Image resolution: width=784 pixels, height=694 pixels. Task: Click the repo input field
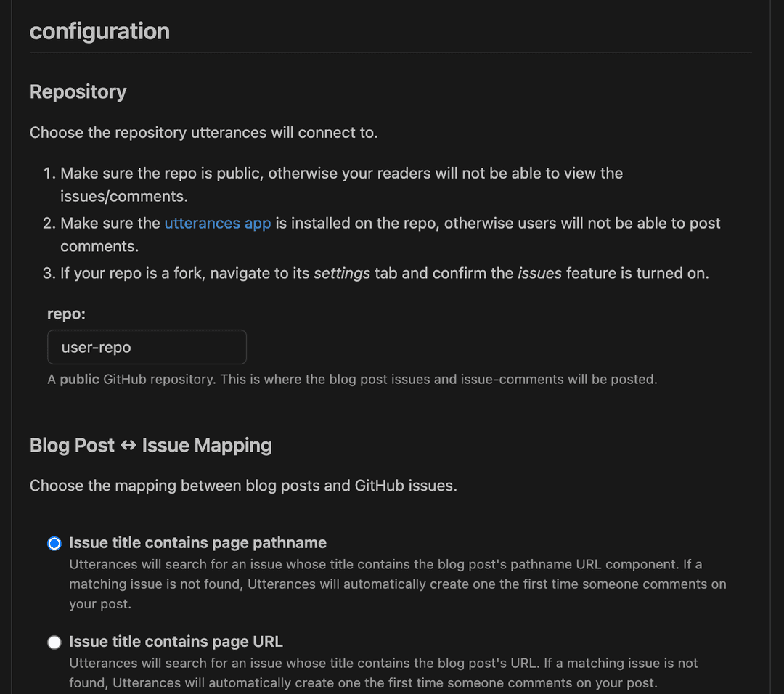[147, 347]
